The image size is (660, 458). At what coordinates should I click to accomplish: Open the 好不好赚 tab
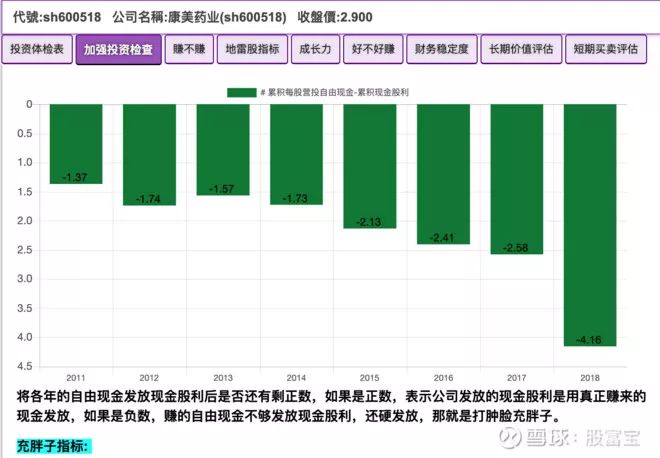pos(373,49)
